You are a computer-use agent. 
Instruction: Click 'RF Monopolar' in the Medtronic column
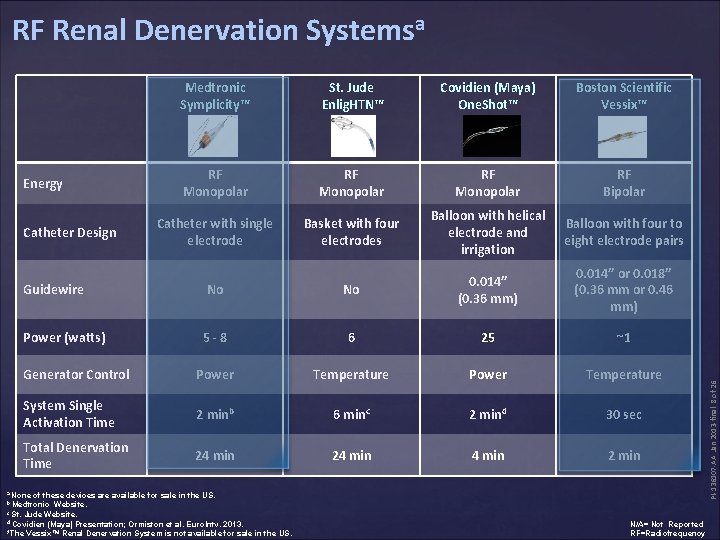(x=215, y=183)
